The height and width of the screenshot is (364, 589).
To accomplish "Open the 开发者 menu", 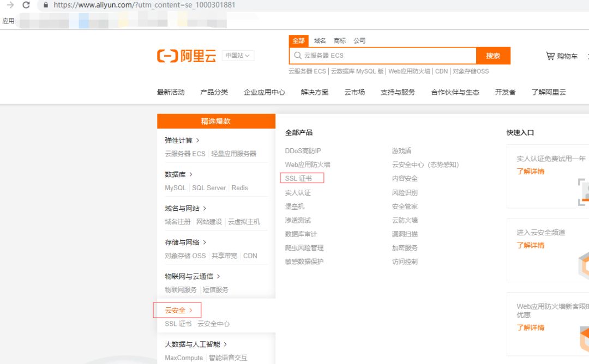I will click(505, 92).
